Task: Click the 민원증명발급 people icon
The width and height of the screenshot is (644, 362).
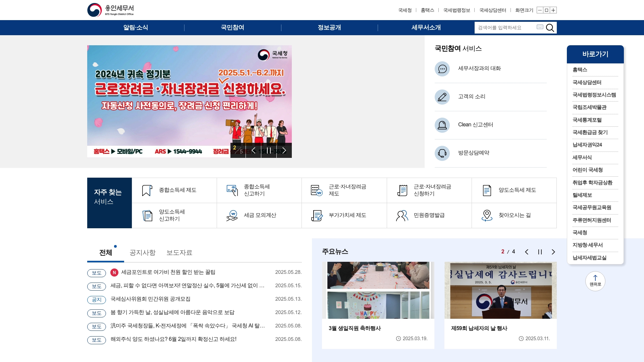Action: coord(402,216)
